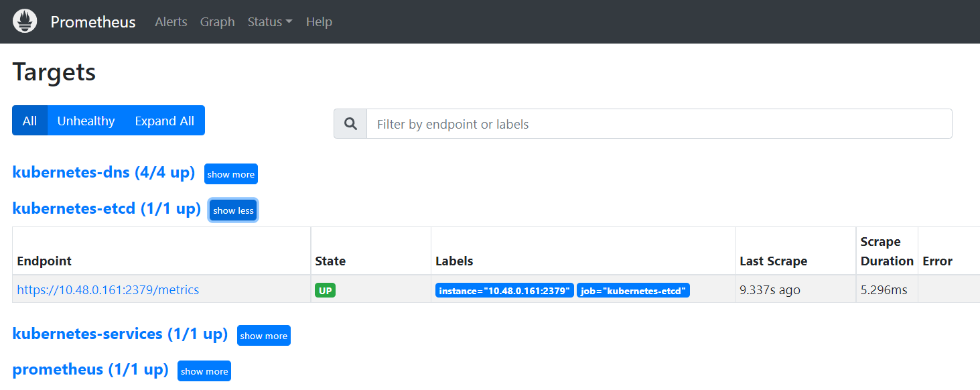
Task: Expand prometheus job with show more
Action: tap(204, 371)
